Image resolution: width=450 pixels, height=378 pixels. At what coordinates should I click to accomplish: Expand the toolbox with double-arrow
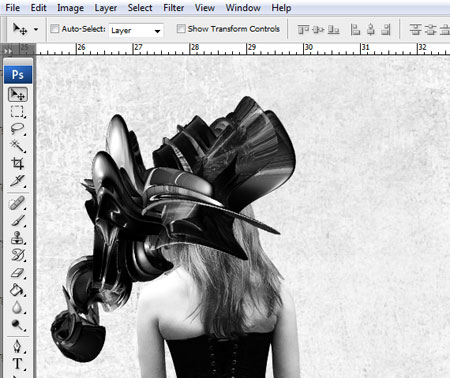8,51
